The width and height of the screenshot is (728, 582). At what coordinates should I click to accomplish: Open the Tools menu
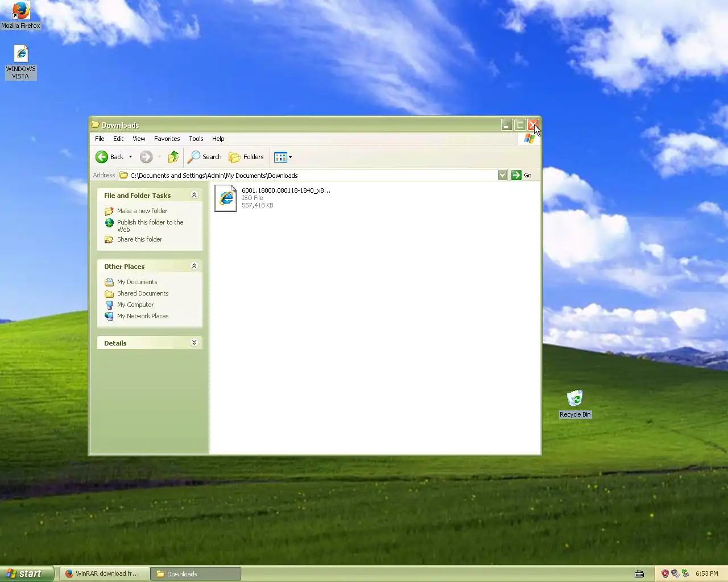point(196,139)
